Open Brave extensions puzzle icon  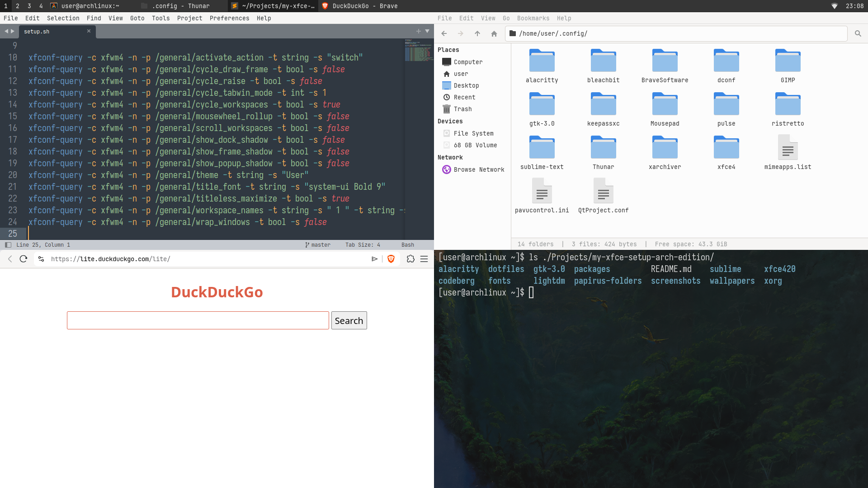tap(410, 259)
